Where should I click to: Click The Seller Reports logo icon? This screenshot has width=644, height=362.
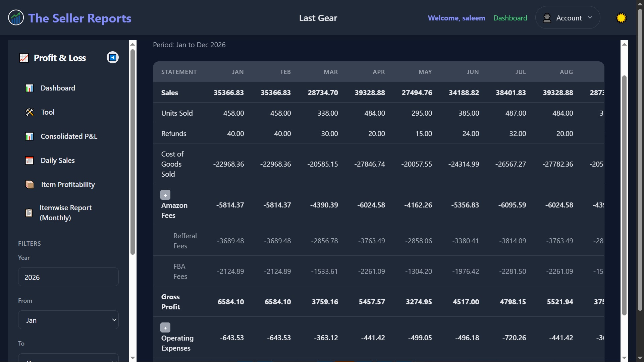(x=16, y=18)
